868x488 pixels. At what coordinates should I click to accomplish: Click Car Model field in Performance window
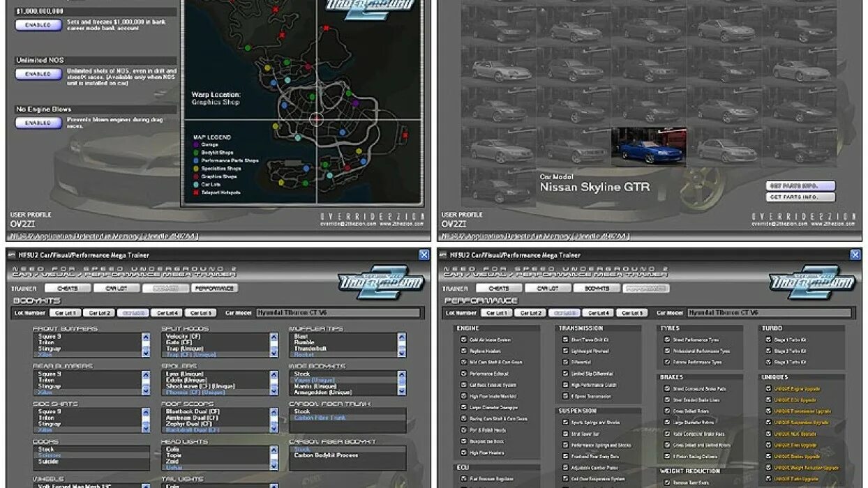[x=770, y=313]
